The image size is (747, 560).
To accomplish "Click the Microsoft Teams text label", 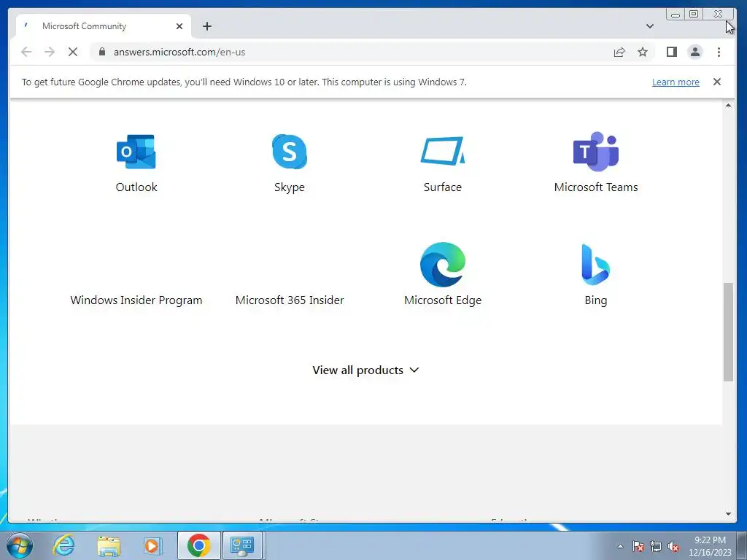I will (595, 187).
